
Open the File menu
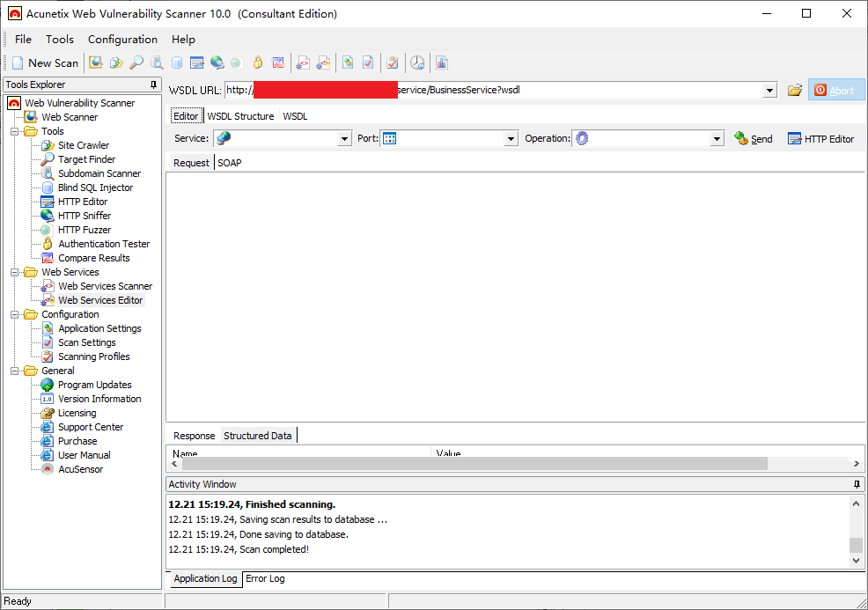coord(23,40)
